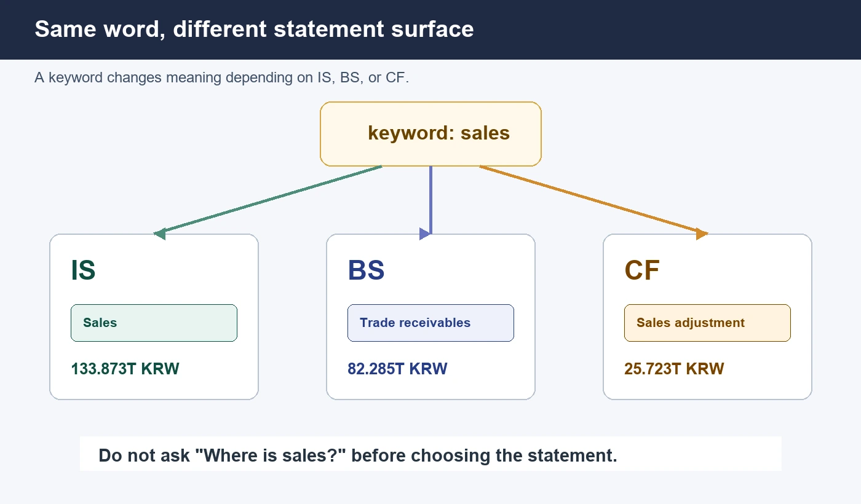Click the blue arrowhead above the BS card
Image resolution: width=861 pixels, height=504 pixels.
[424, 234]
